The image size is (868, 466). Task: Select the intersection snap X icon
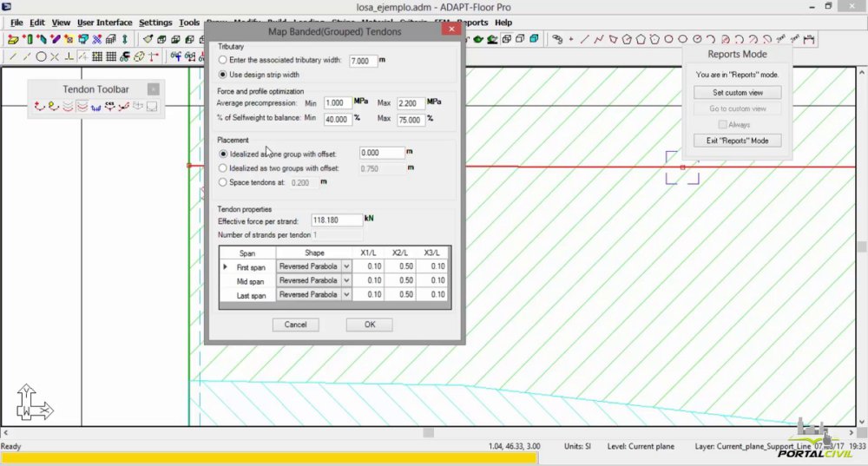[x=55, y=56]
